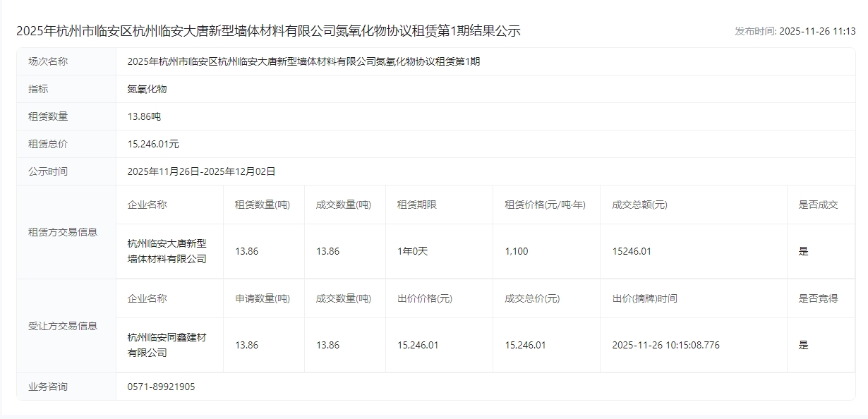Click the 受让方交易信息 section label

click(x=63, y=326)
